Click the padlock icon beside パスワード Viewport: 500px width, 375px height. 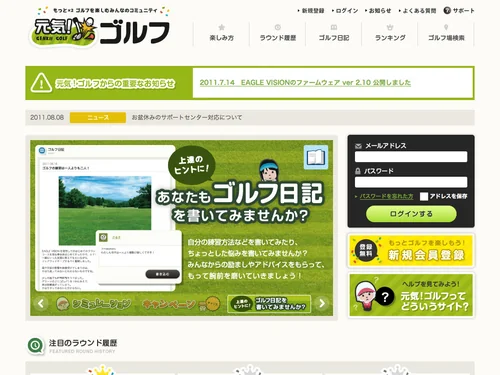point(358,171)
